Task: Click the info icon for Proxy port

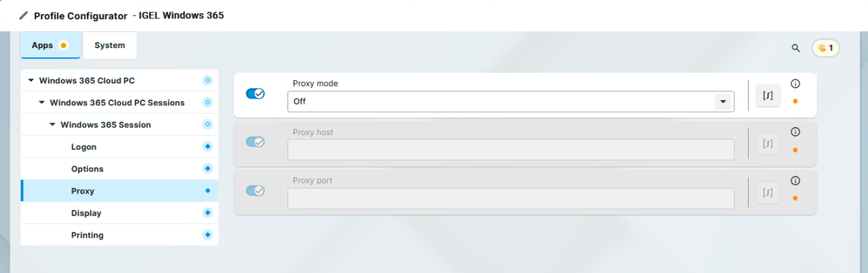Action: point(795,181)
